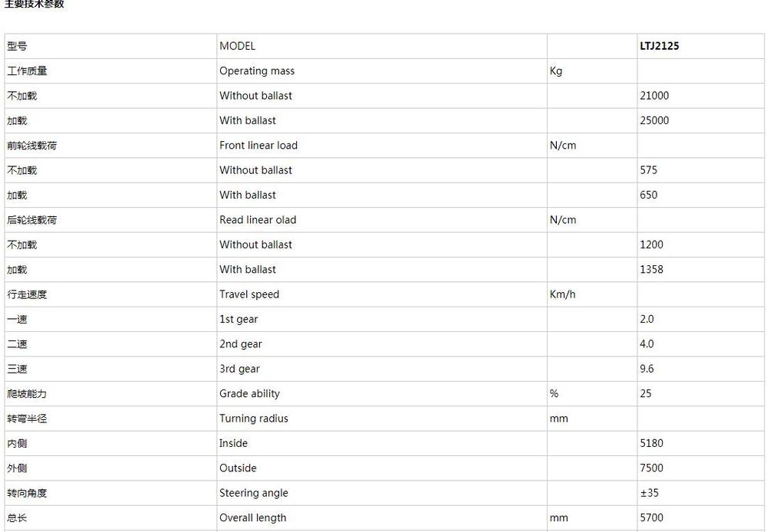
Task: Select the Steering angle text
Action: click(253, 493)
